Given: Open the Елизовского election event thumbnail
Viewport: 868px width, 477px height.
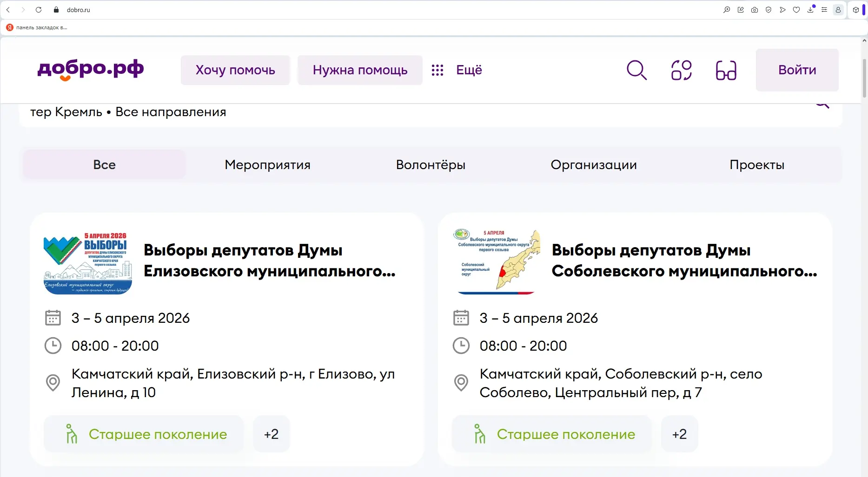Looking at the screenshot, I should click(x=88, y=262).
